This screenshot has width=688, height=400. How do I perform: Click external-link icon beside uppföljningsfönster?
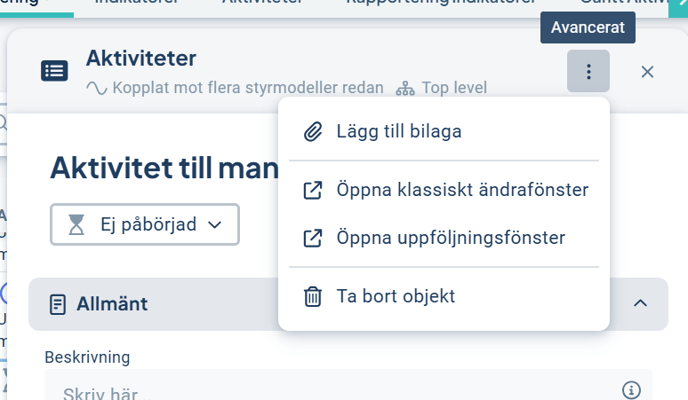[x=313, y=238]
